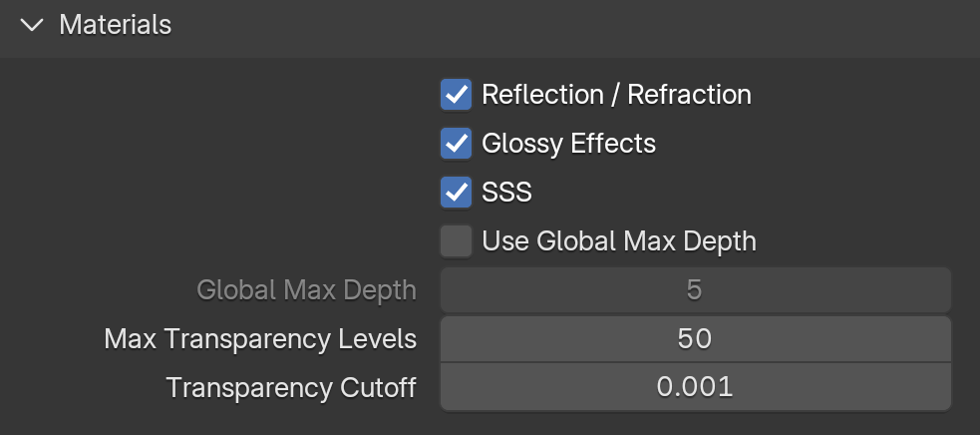Disable the Reflection / Refraction checkbox

coord(457,95)
